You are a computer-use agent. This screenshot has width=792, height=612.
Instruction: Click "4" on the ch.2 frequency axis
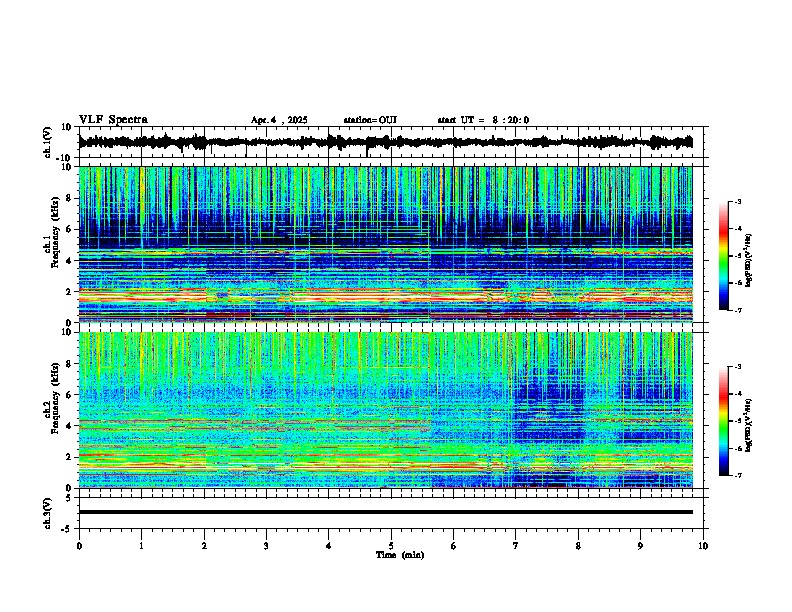point(70,426)
